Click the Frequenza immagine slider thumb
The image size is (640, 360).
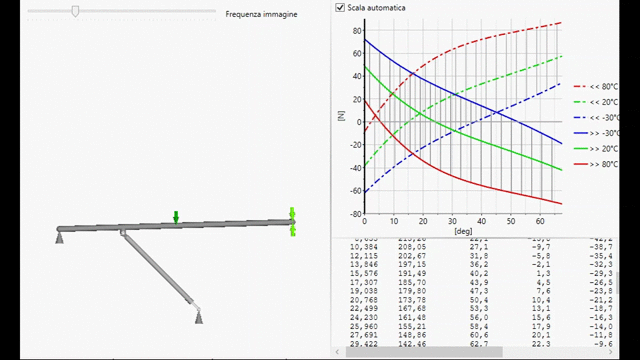pyautogui.click(x=75, y=11)
